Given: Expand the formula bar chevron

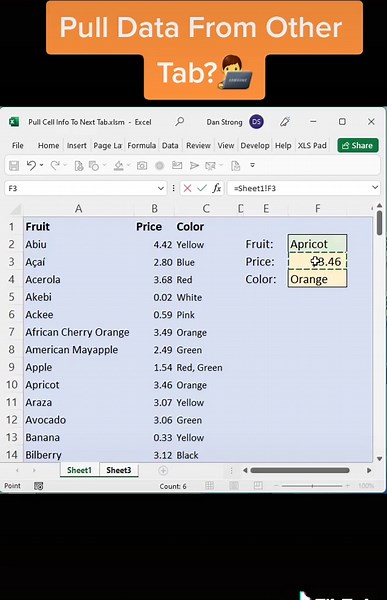Looking at the screenshot, I should (x=375, y=188).
